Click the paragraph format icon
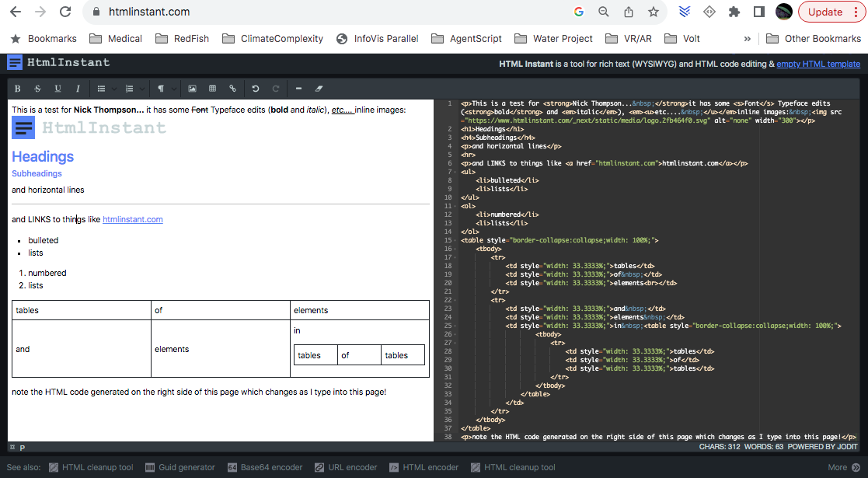 click(x=161, y=89)
